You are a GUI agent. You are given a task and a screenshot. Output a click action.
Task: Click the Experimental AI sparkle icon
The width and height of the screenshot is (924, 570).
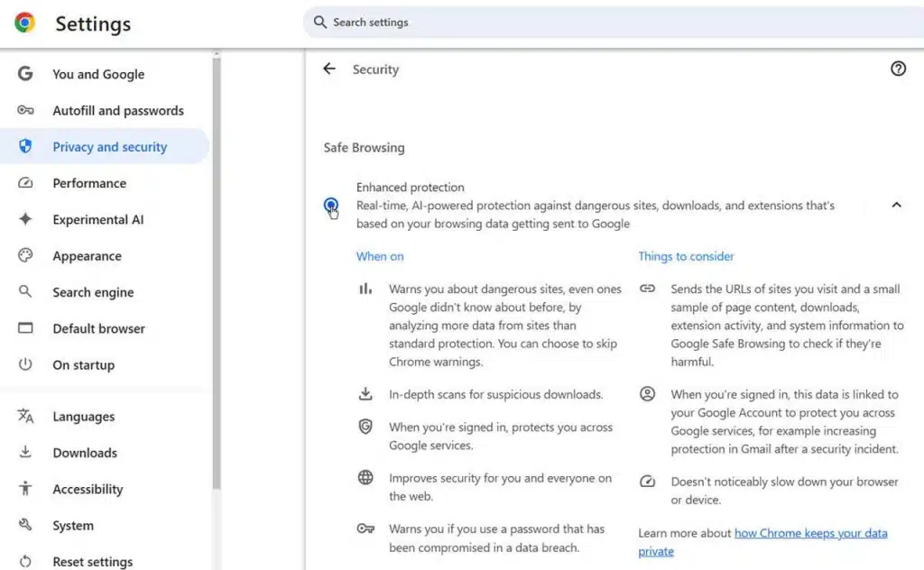tap(24, 219)
